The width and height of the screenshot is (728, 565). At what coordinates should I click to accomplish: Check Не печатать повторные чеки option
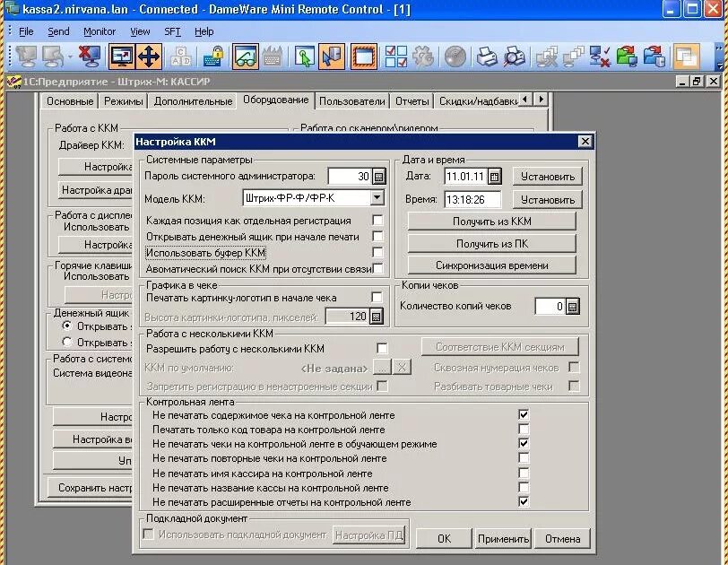(524, 458)
